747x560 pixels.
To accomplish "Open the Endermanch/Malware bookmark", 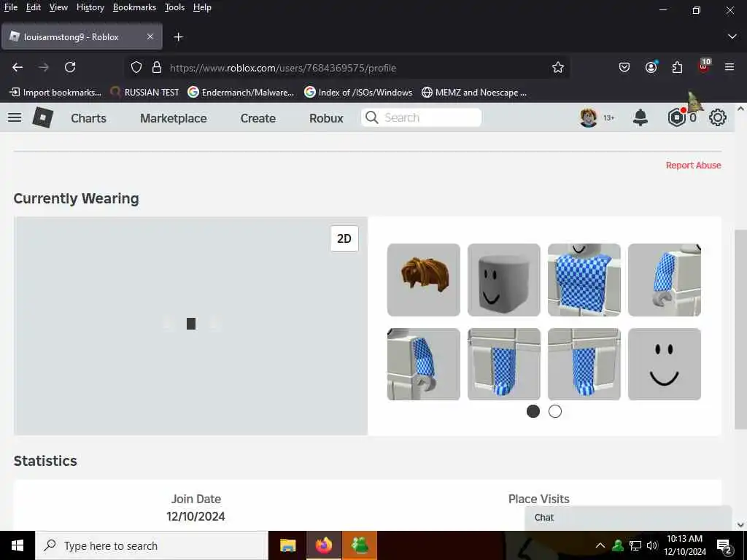I will coord(241,93).
